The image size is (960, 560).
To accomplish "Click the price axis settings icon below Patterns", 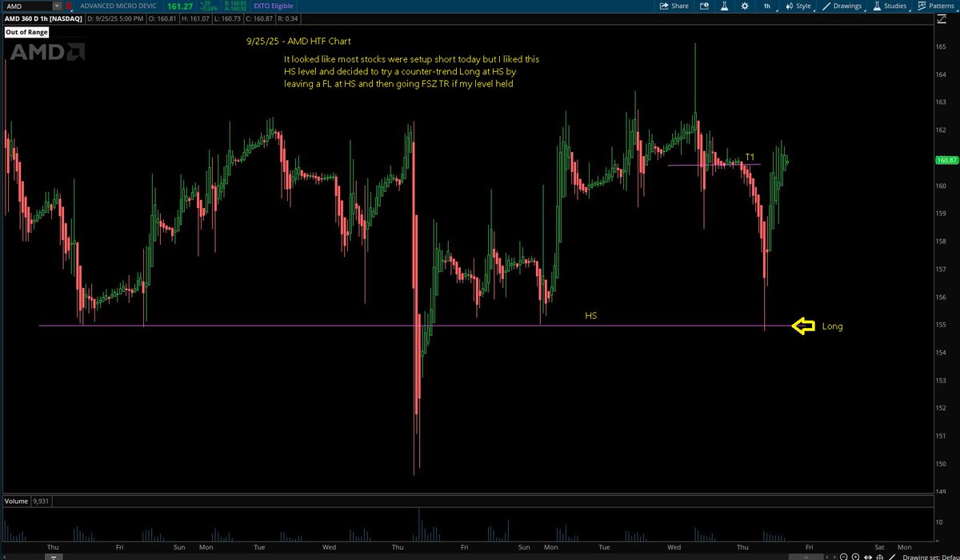I will point(942,19).
